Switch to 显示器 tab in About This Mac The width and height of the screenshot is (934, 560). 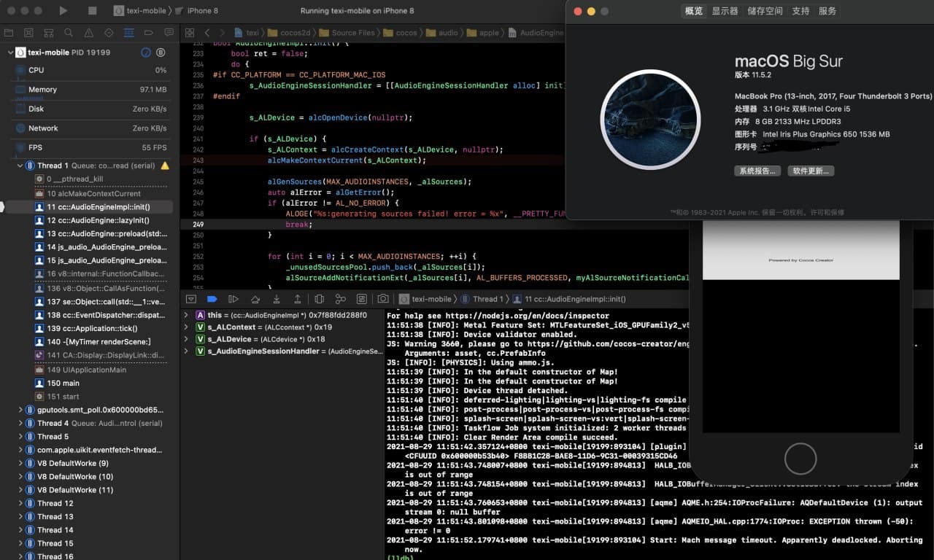pyautogui.click(x=725, y=11)
